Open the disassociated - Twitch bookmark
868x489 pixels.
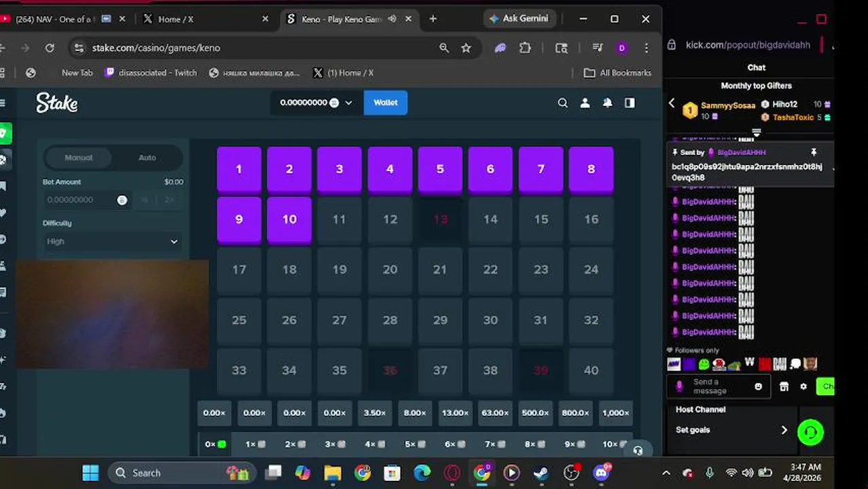click(x=151, y=73)
